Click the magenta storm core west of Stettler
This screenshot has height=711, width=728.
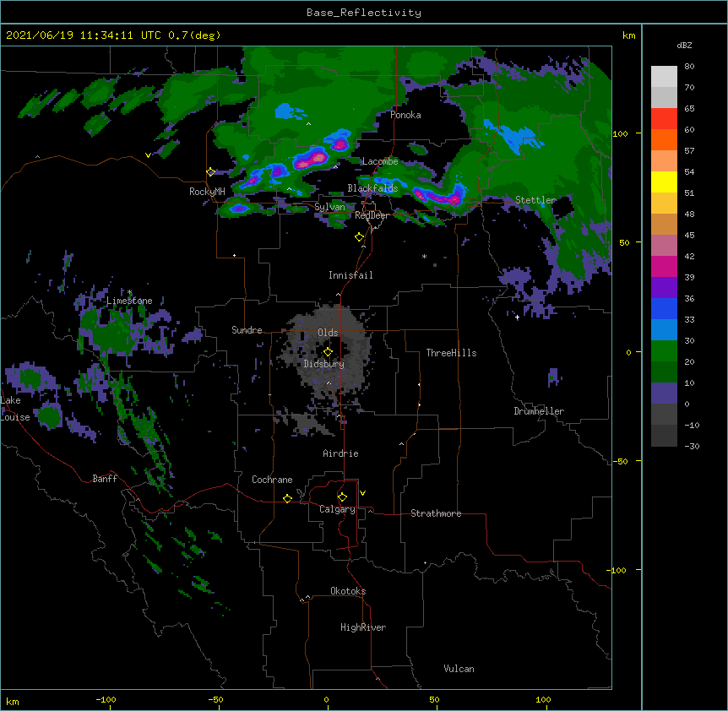pos(439,197)
